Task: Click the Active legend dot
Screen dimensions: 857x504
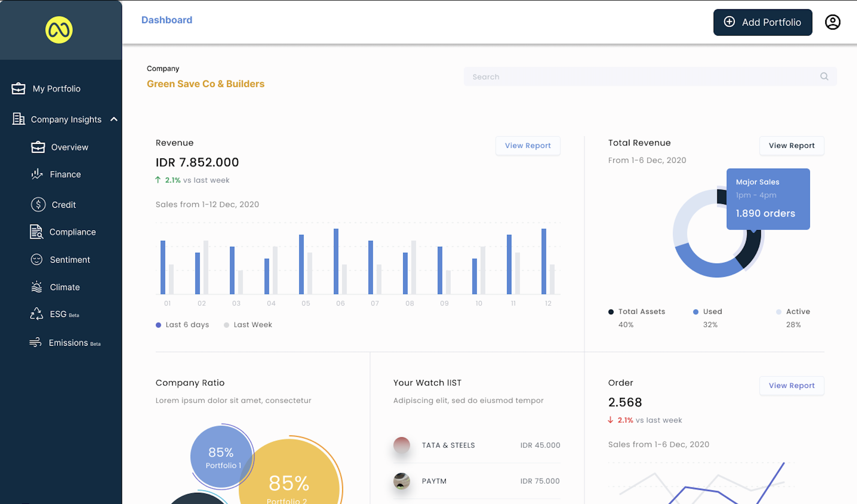Action: tap(778, 312)
